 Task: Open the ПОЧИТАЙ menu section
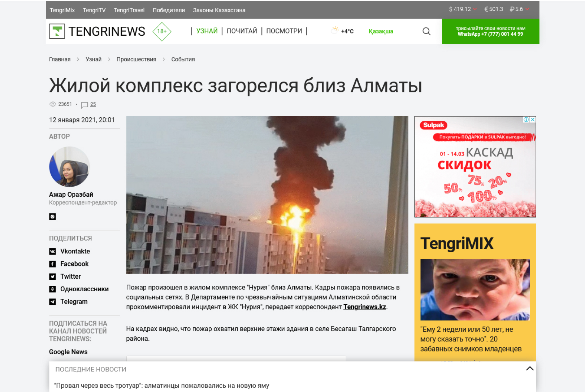pyautogui.click(x=242, y=31)
